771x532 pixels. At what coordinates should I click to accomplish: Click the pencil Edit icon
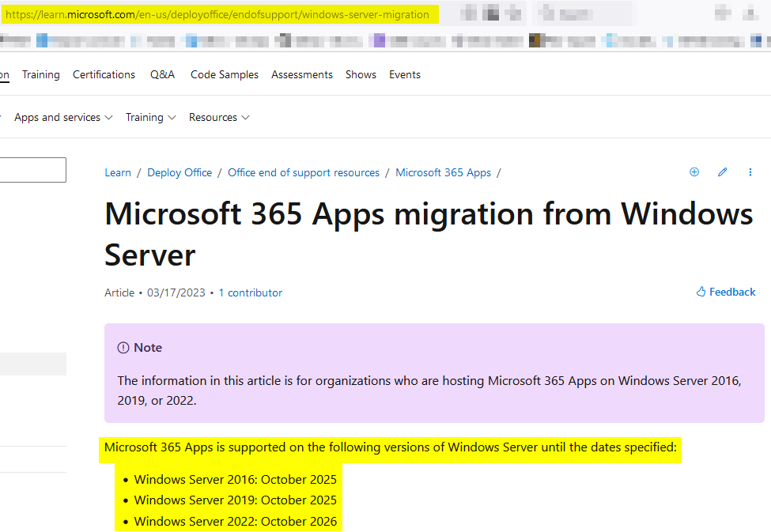tap(722, 172)
